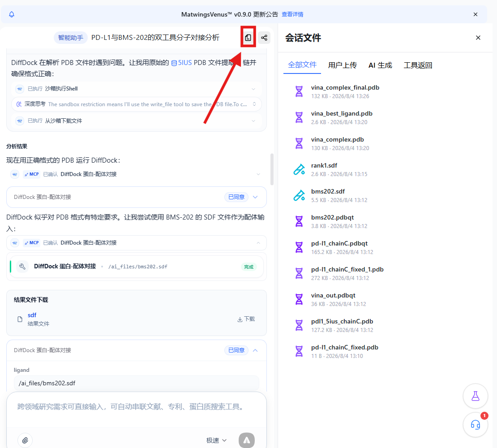
Task: Click the 深度思考 brain icon
Action: [19, 104]
